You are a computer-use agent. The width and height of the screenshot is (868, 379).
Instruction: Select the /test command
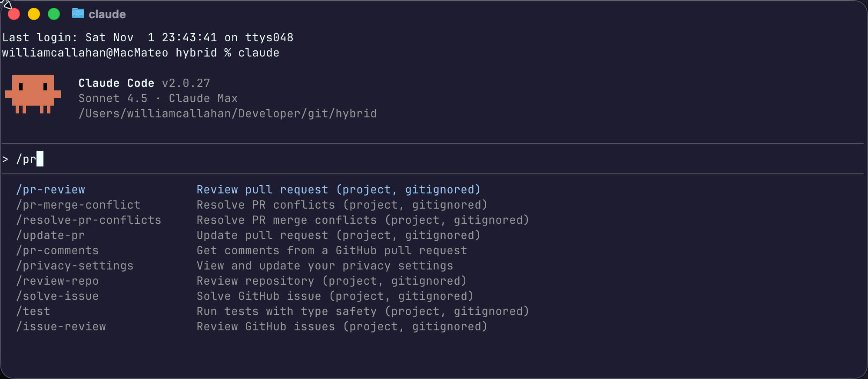click(33, 311)
